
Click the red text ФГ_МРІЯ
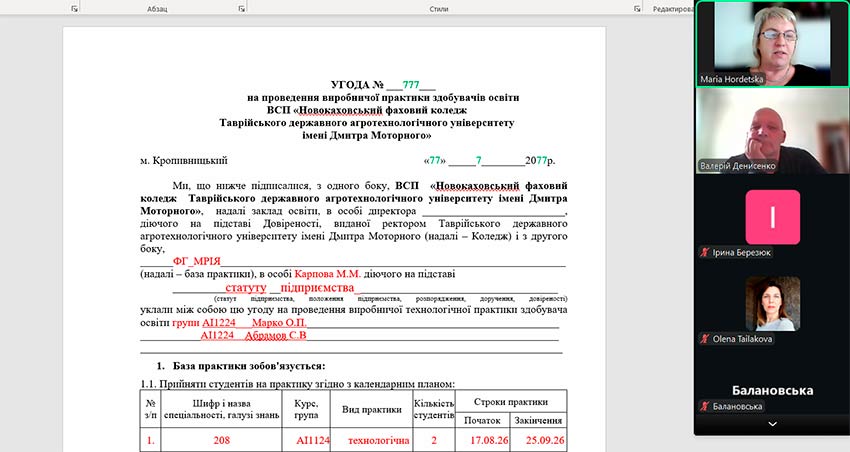coord(197,261)
